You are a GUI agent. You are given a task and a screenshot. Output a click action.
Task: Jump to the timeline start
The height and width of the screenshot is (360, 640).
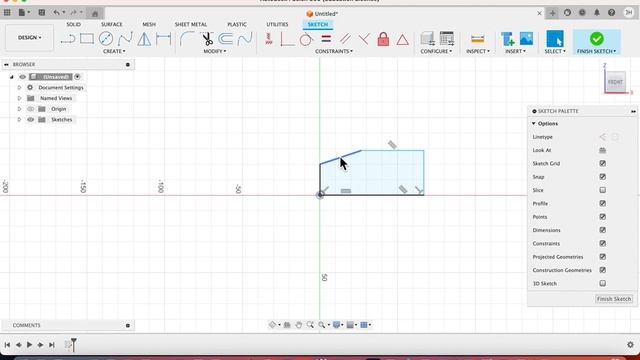point(7,345)
